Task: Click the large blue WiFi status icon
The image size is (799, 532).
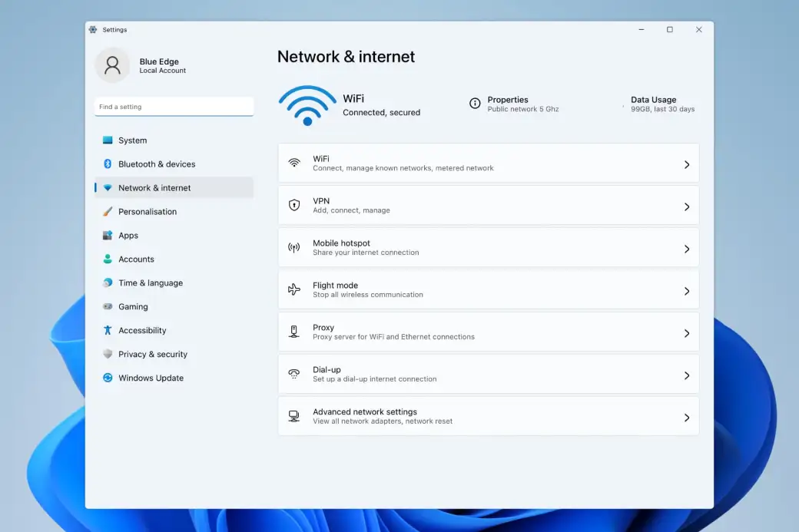Action: (x=307, y=105)
